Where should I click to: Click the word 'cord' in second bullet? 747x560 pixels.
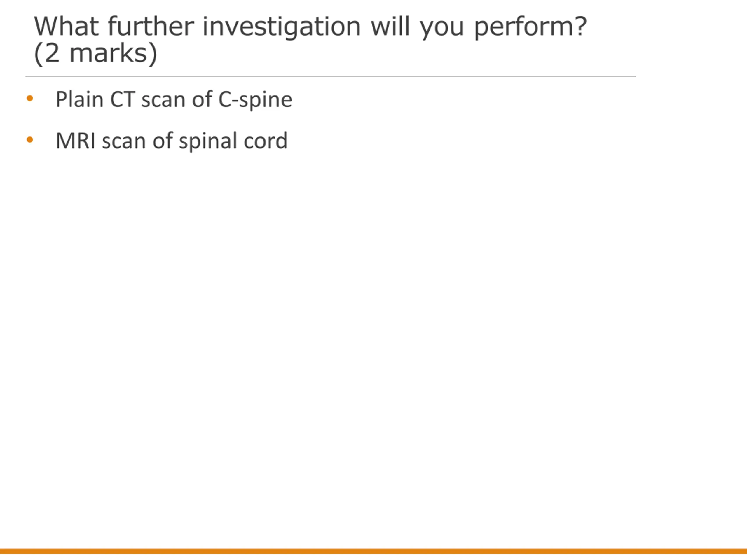click(x=266, y=140)
